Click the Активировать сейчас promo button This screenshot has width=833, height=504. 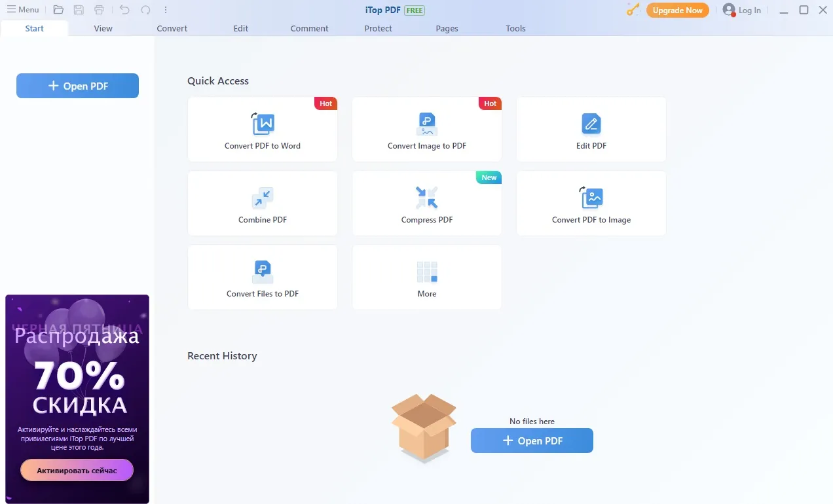77,470
